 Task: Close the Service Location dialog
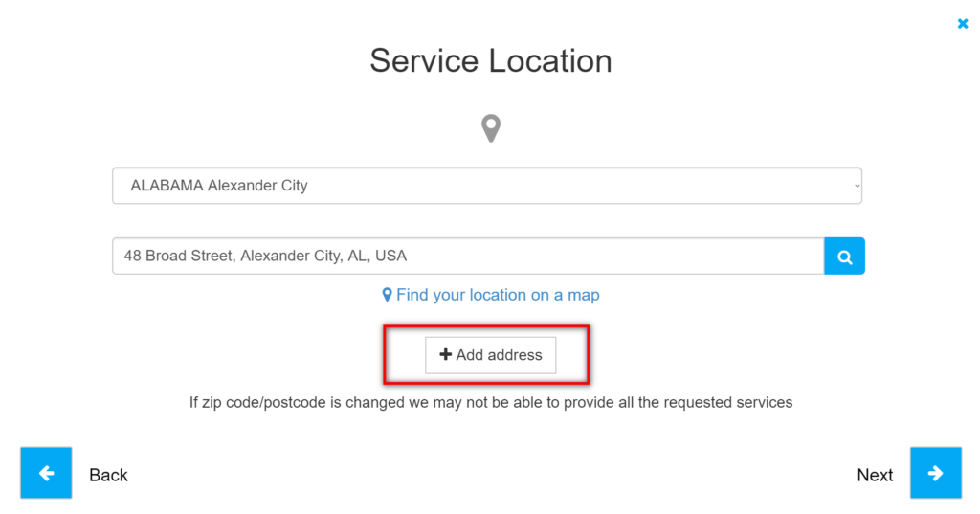[963, 24]
